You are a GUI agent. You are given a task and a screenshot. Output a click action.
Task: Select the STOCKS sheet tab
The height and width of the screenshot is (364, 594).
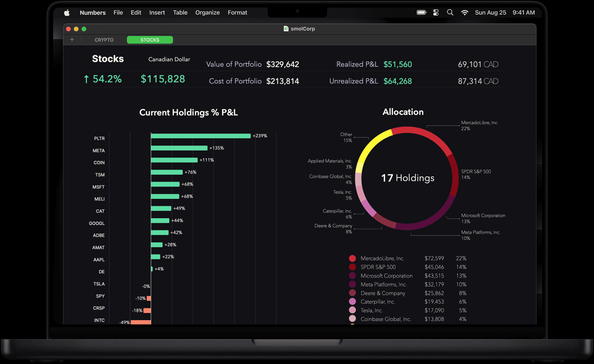point(150,40)
